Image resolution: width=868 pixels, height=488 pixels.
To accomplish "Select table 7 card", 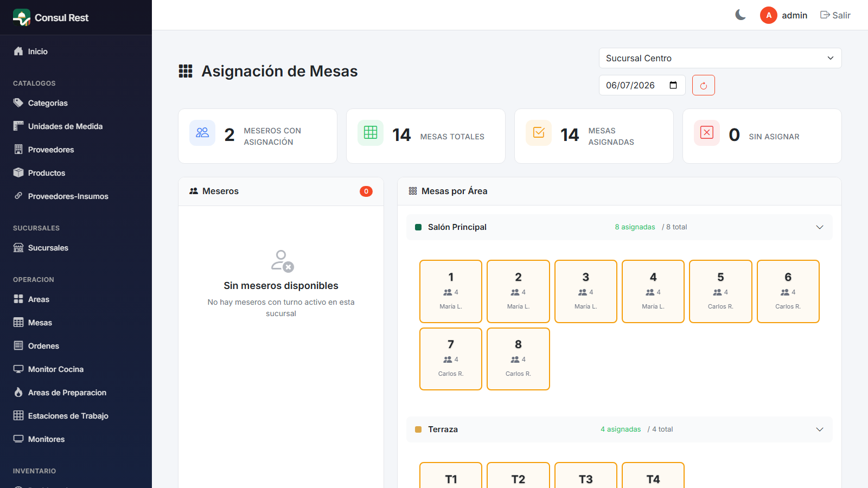I will coord(451,359).
